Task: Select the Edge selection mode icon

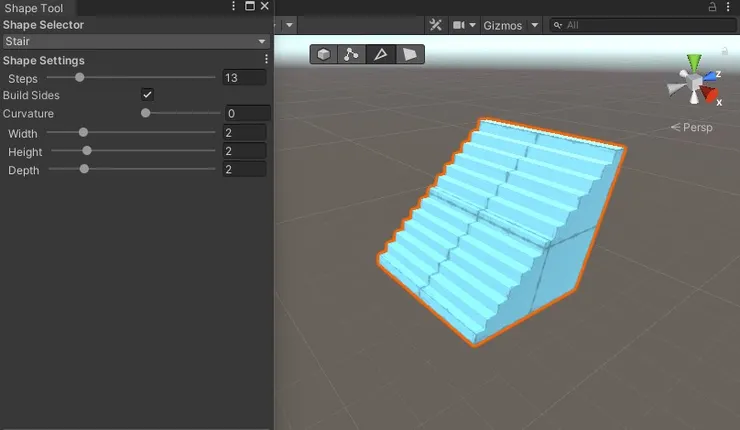Action: click(x=381, y=54)
